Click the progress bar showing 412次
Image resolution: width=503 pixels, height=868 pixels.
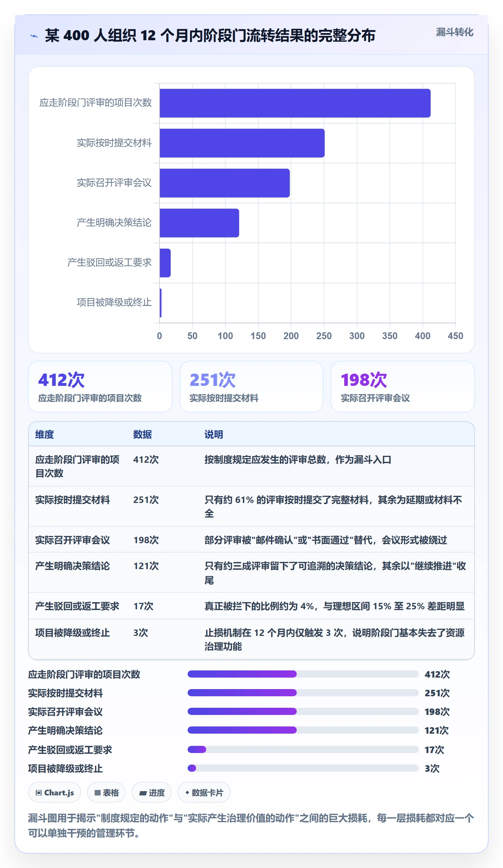(x=303, y=674)
